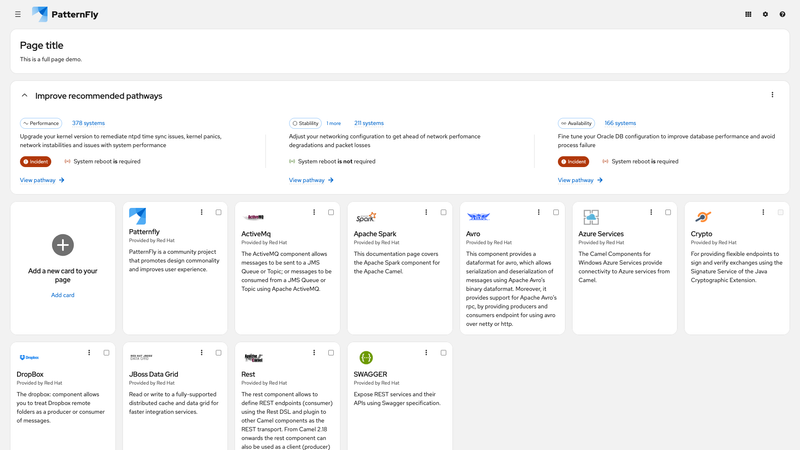Open recommended pathways section kebab menu
This screenshot has height=450, width=800.
point(772,95)
